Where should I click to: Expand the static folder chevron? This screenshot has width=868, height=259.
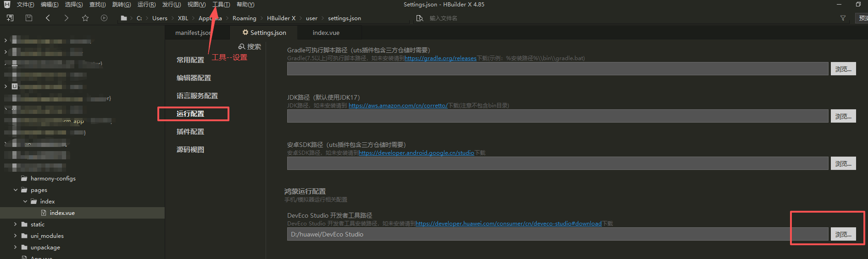pos(16,224)
